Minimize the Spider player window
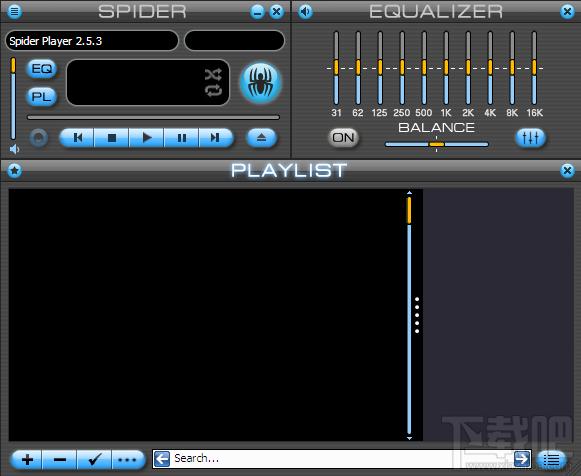Viewport: 581px width, 476px height. pyautogui.click(x=257, y=11)
